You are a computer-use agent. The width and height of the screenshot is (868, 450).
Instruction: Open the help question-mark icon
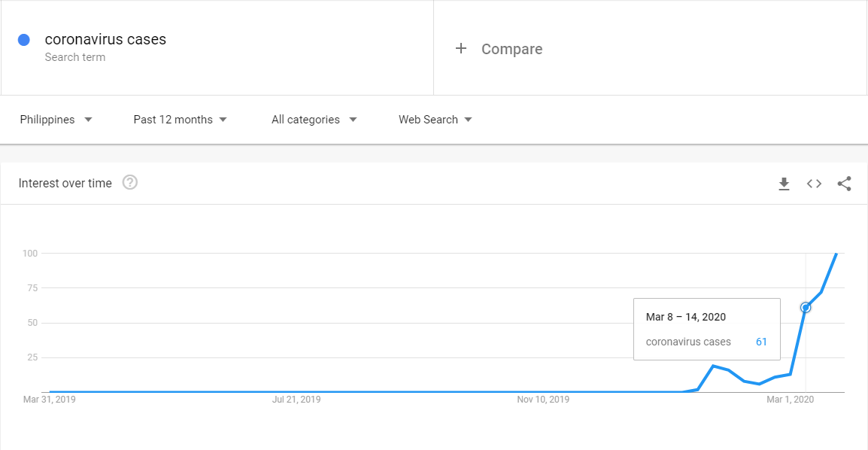130,183
